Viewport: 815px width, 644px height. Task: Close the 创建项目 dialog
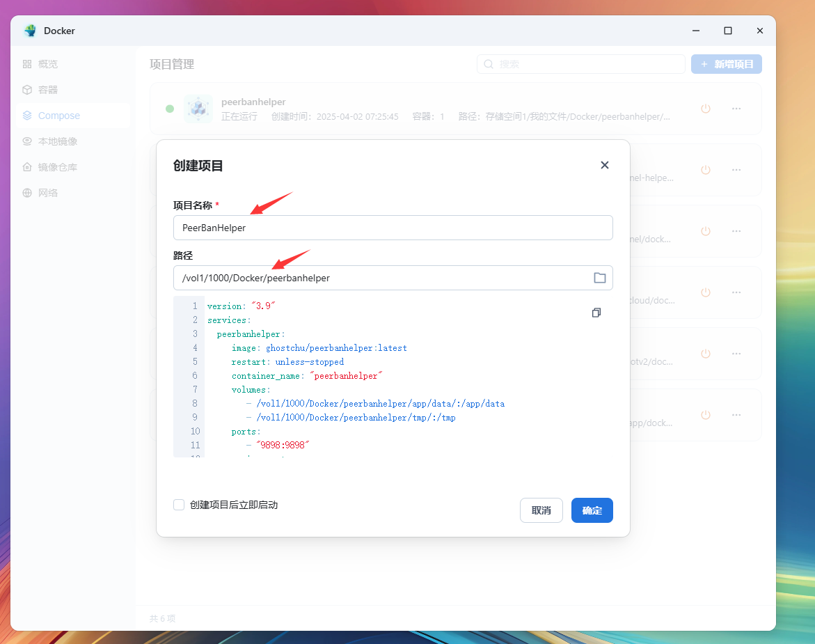[x=605, y=165]
